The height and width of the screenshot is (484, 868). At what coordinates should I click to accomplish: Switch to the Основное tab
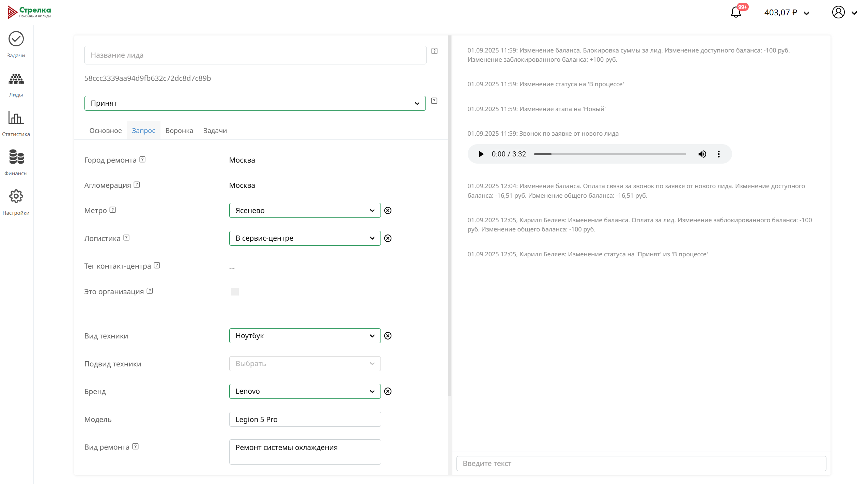tap(106, 131)
